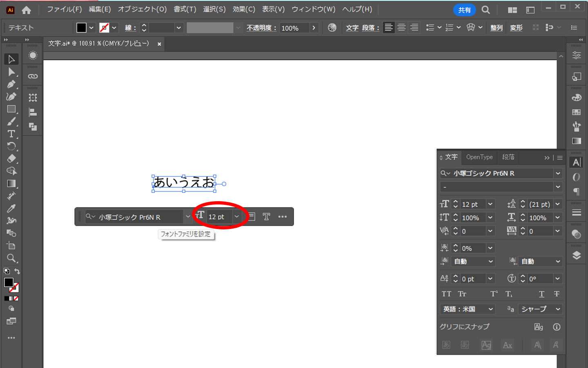The height and width of the screenshot is (368, 588).
Task: Select the Direct Selection tool
Action: [11, 72]
